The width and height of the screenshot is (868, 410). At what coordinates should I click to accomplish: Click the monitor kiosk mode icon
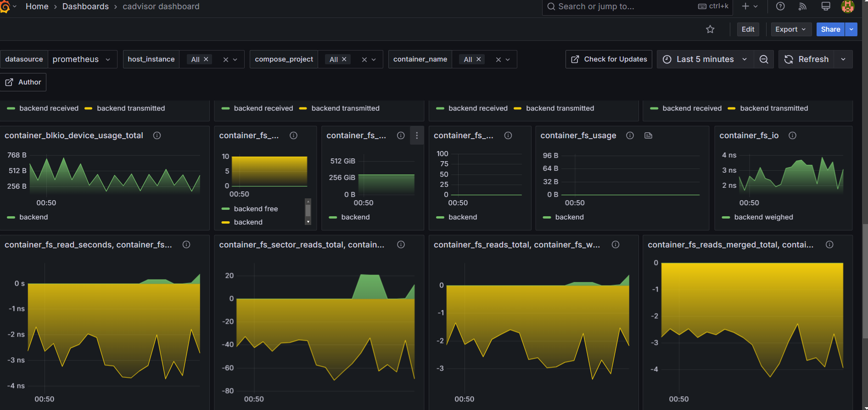[826, 6]
